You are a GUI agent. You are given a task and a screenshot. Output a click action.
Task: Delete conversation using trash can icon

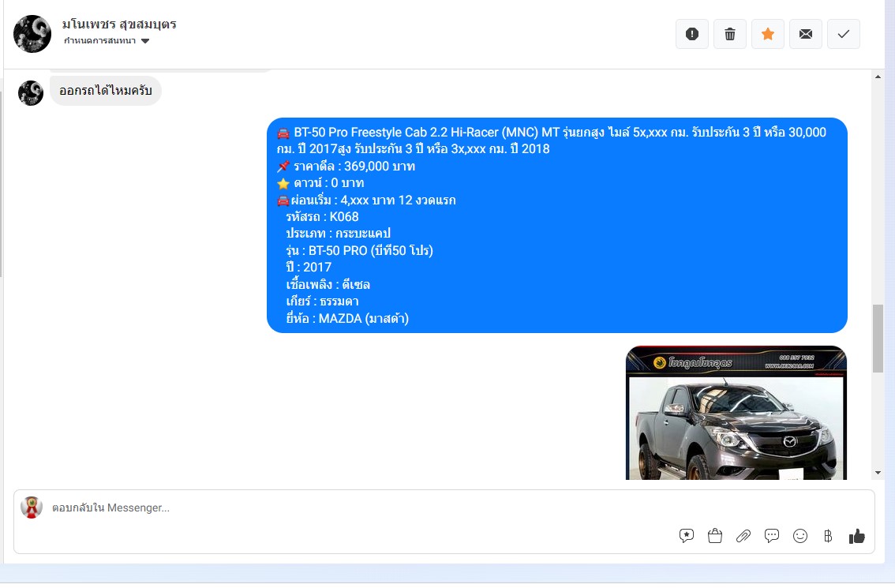point(730,34)
